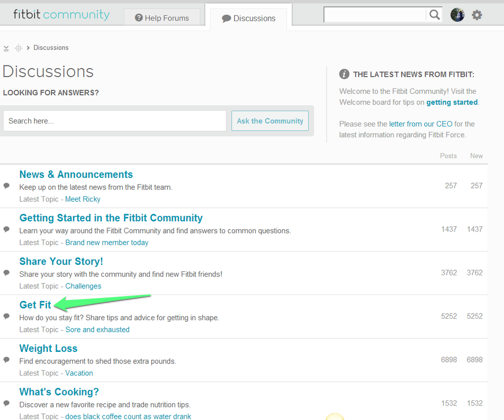Screen dimensions: 504x420
Task: Click the fitbit community logo
Action: point(62,15)
